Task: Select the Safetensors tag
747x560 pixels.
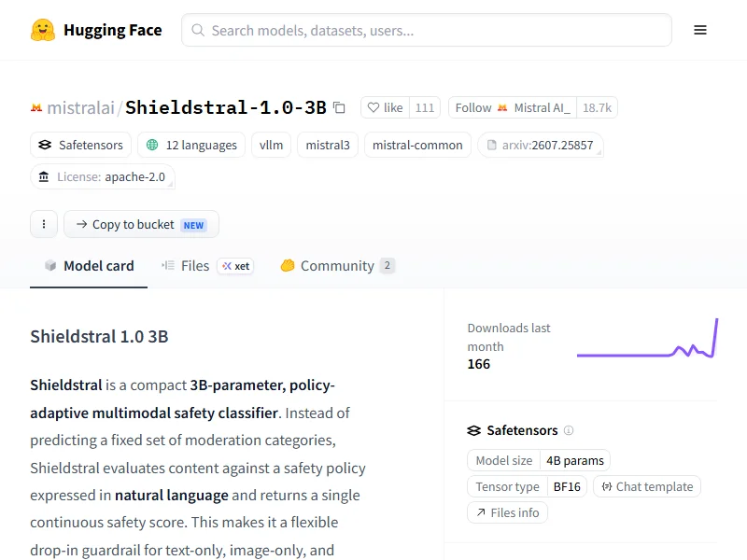Action: pos(80,145)
